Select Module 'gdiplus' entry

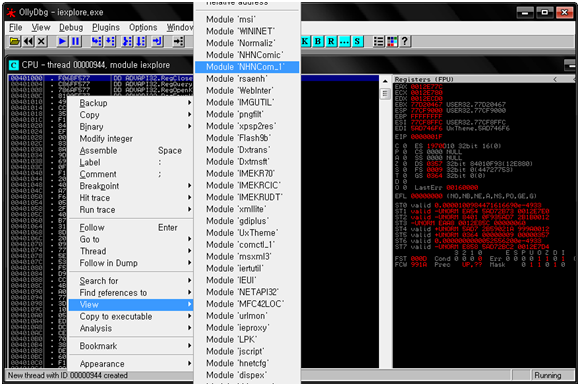click(247, 221)
